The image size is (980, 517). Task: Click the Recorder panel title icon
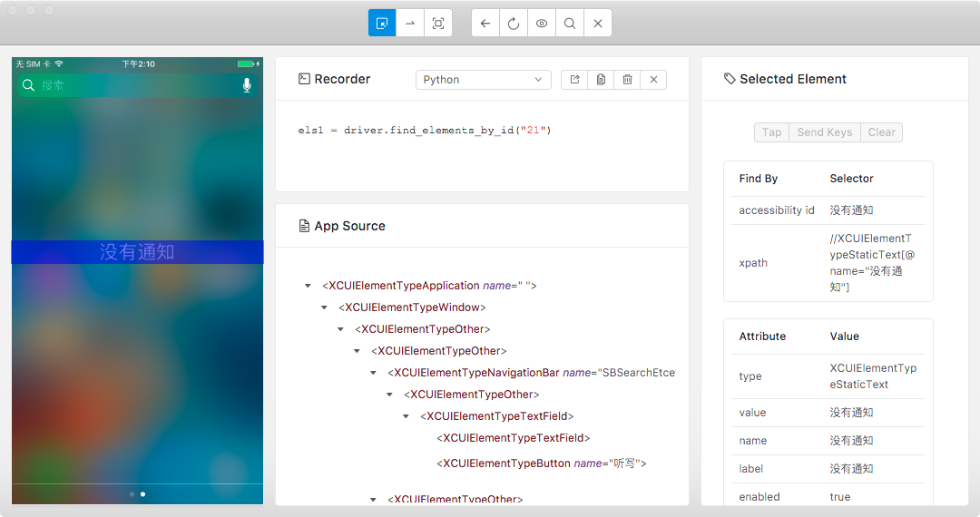coord(304,79)
